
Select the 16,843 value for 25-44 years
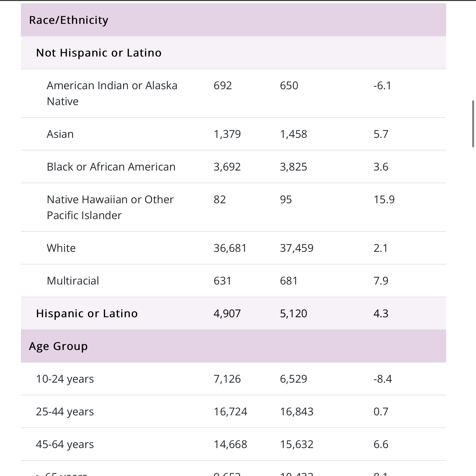click(x=297, y=412)
